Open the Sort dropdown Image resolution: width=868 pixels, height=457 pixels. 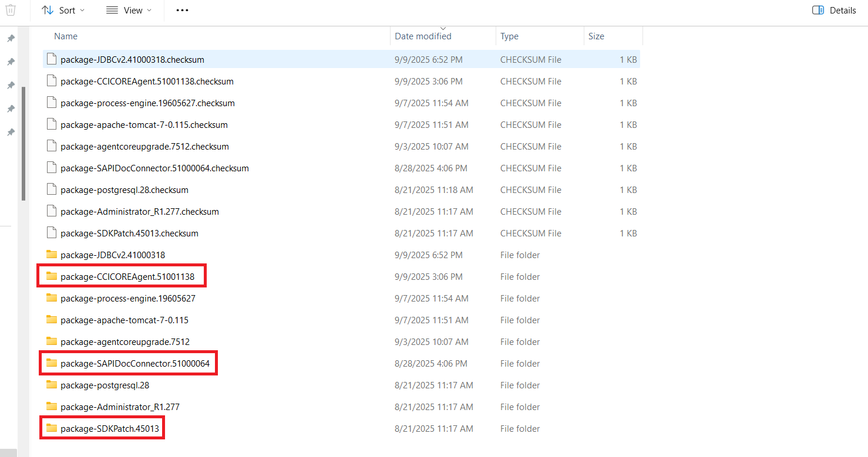[x=63, y=10]
